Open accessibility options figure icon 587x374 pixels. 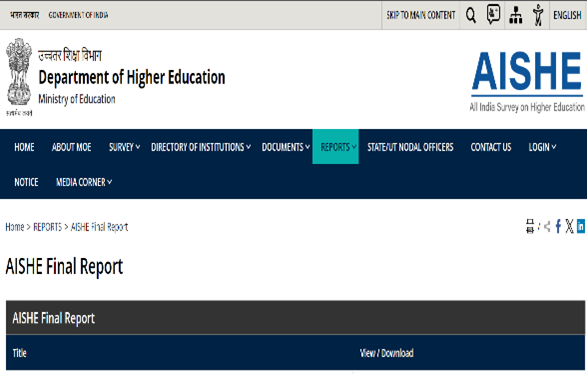pyautogui.click(x=538, y=15)
